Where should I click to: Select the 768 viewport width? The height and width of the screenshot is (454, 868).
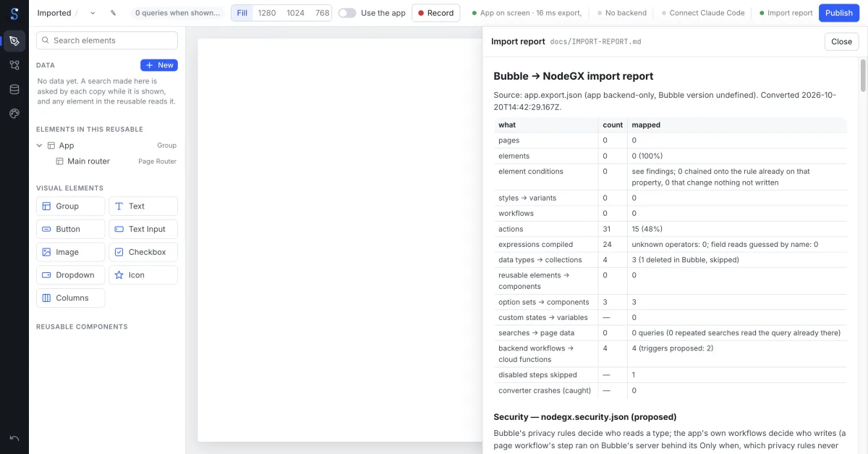pyautogui.click(x=322, y=13)
